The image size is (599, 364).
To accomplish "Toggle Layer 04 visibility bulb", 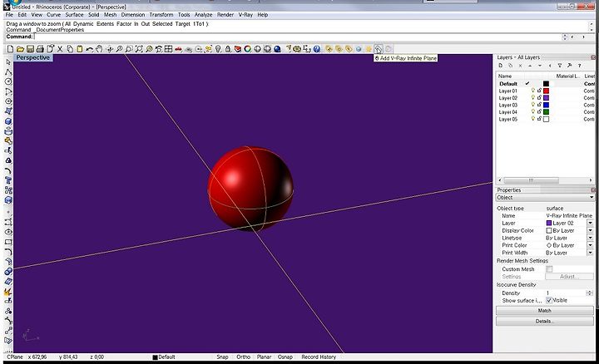I will click(533, 112).
